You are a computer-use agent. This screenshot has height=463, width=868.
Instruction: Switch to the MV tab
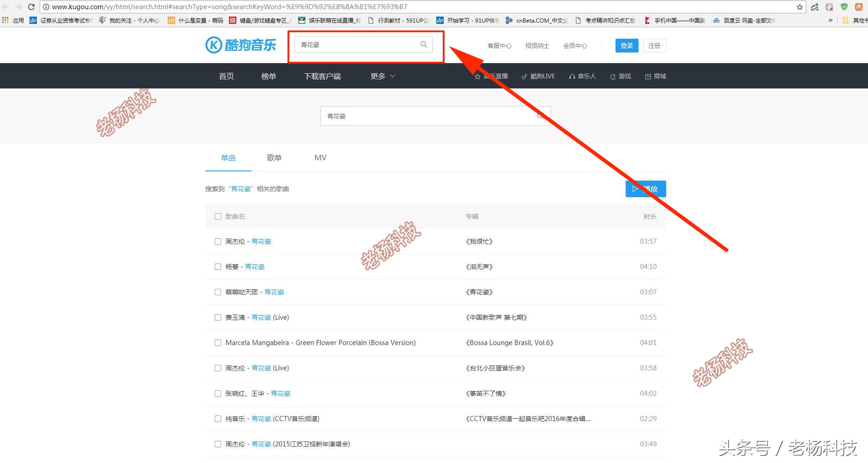coord(320,158)
